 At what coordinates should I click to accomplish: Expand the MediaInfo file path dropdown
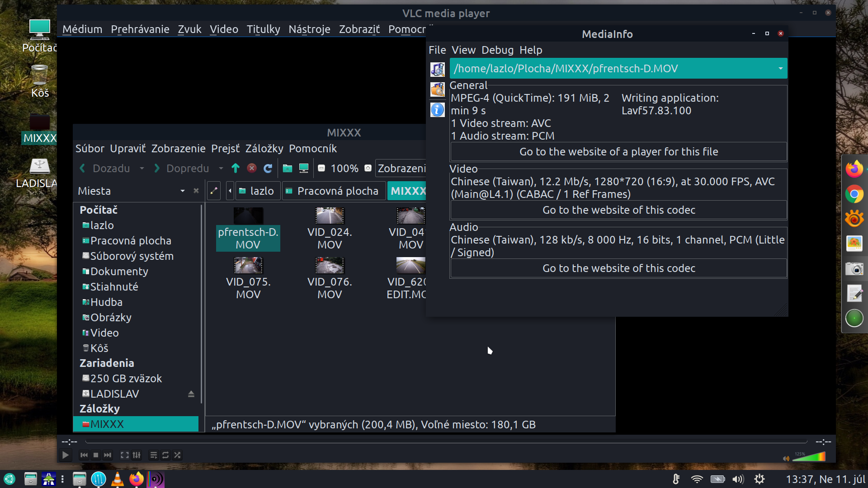coord(780,69)
